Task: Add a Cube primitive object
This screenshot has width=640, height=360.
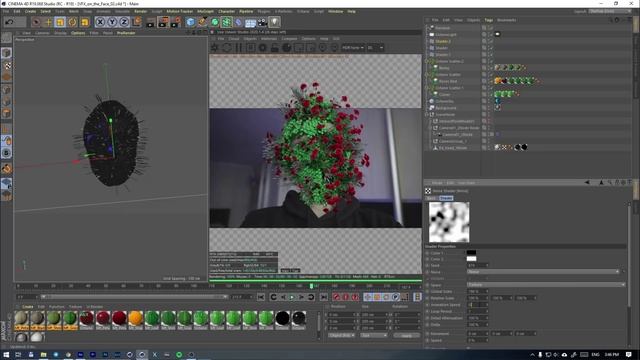Action: pos(190,22)
